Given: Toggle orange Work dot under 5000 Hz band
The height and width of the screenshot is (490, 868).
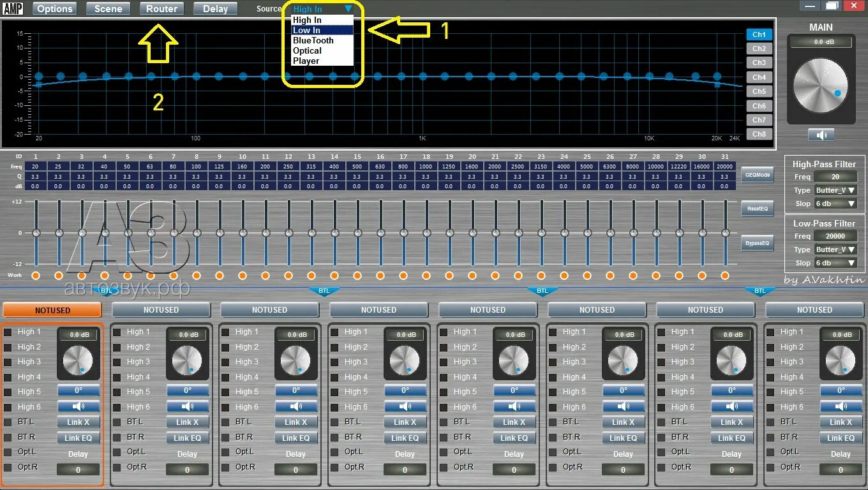Looking at the screenshot, I should pos(587,276).
